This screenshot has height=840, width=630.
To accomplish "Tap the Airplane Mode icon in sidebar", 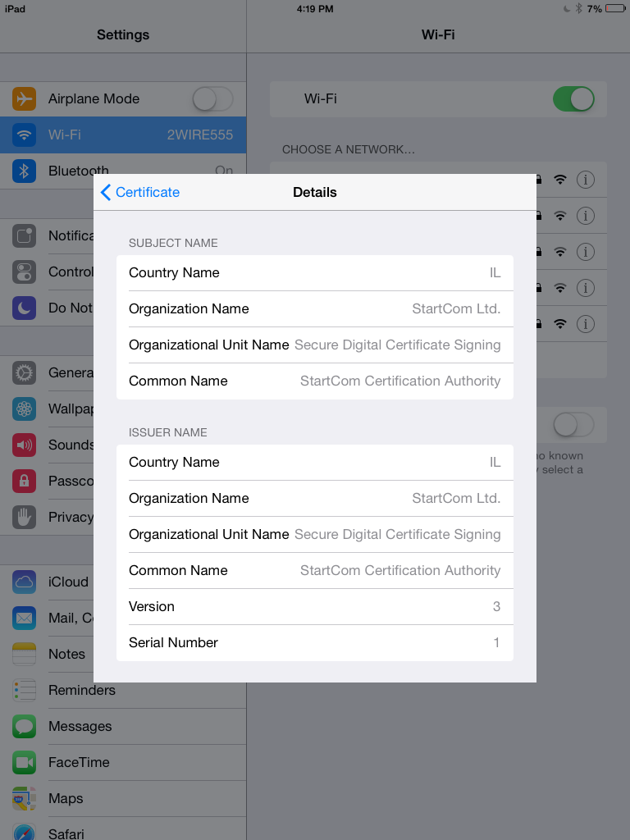I will [25, 99].
